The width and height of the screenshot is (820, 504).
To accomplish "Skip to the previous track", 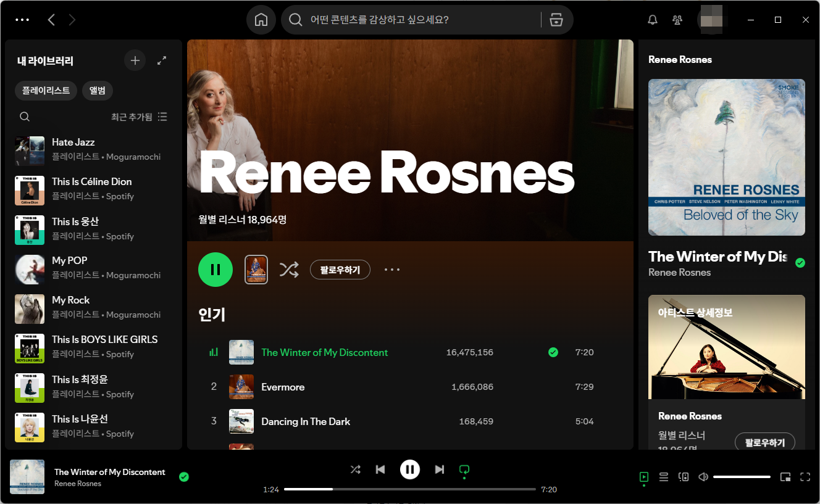I will [x=380, y=469].
